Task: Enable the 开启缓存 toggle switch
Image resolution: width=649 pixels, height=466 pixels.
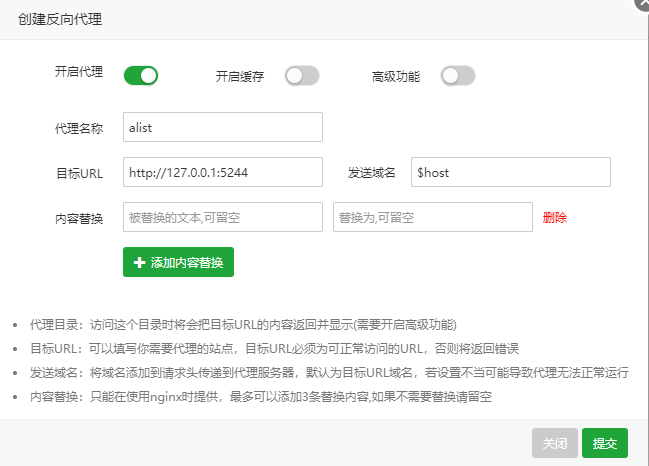Action: (302, 76)
